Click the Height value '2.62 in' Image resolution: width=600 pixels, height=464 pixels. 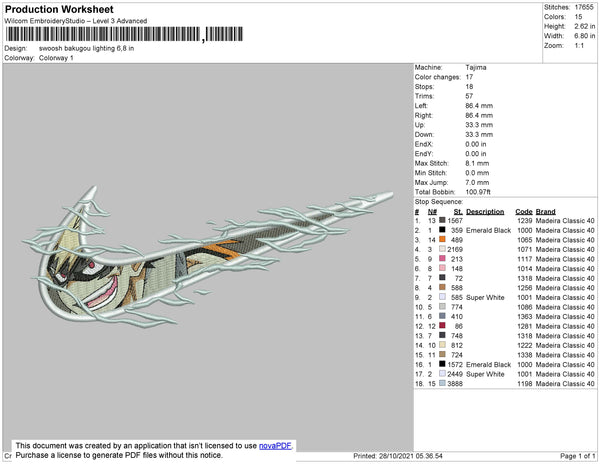coord(584,26)
